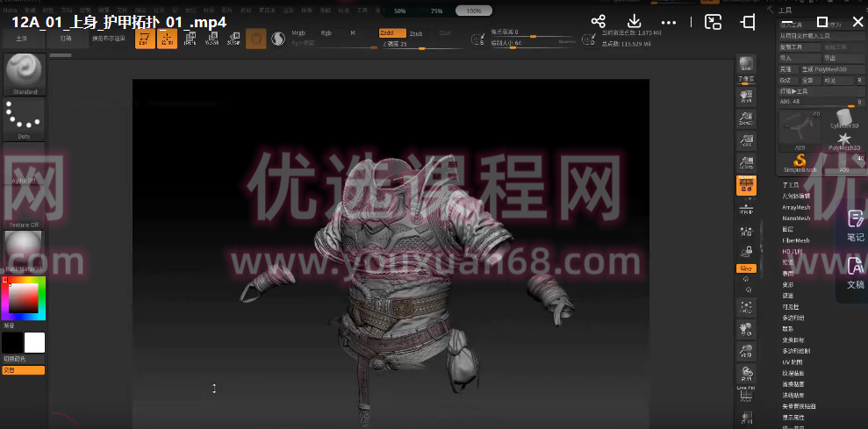Expand the HD 几何 geometry section
The width and height of the screenshot is (868, 429).
pos(793,251)
